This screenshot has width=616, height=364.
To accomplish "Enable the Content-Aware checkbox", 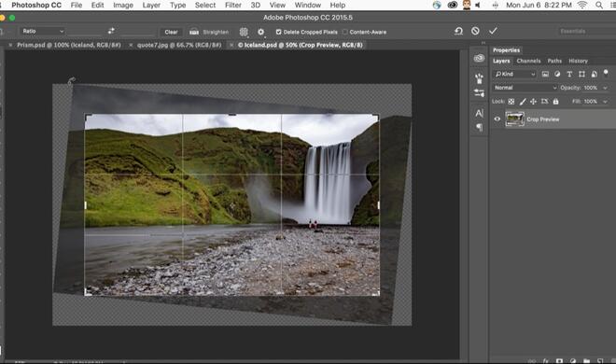I will pos(345,32).
